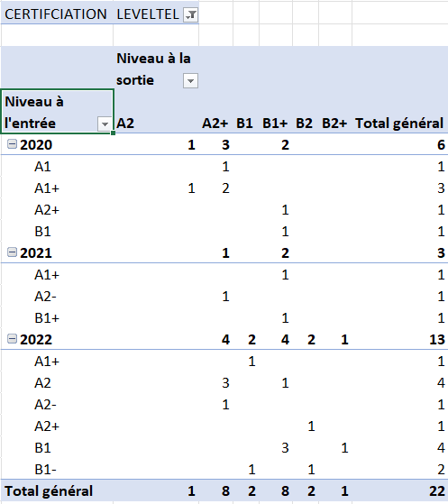Click the grand total value 22
The height and width of the screenshot is (504, 448).
(437, 491)
